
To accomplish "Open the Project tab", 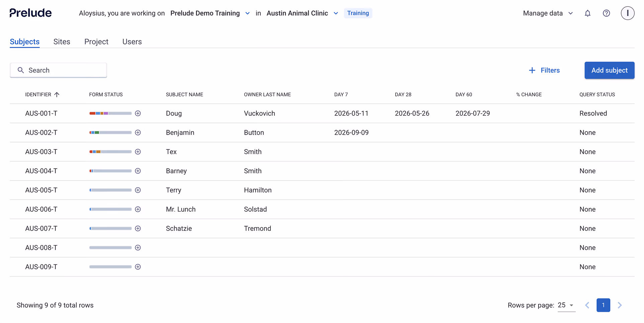I will pos(96,42).
